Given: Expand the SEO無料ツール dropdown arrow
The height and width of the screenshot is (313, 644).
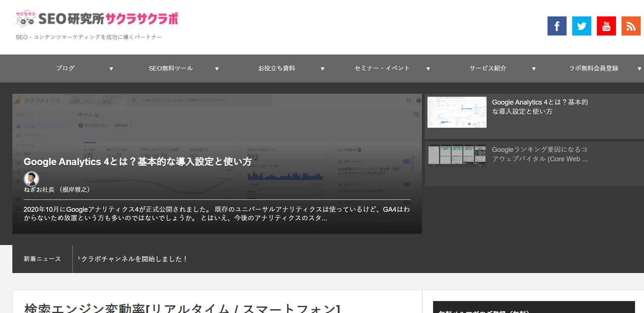Looking at the screenshot, I should pos(217,69).
